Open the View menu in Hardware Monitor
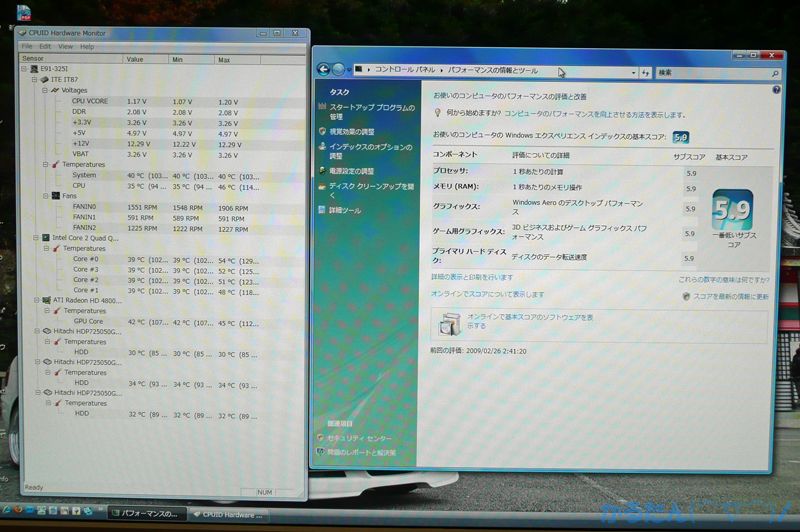Screen dimensions: 800x532 tap(66, 46)
